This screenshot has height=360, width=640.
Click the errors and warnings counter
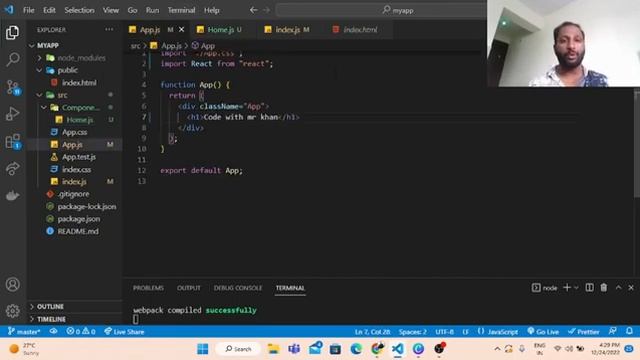(x=81, y=331)
